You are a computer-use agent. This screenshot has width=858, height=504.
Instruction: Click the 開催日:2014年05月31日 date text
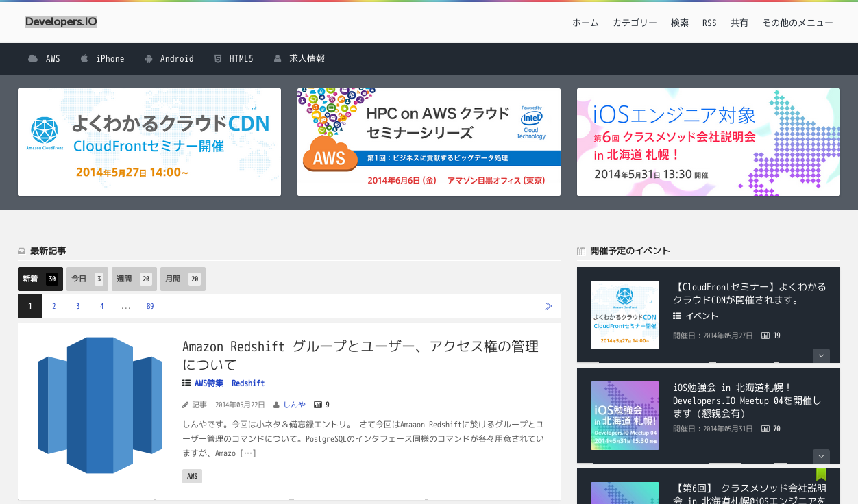click(x=713, y=429)
